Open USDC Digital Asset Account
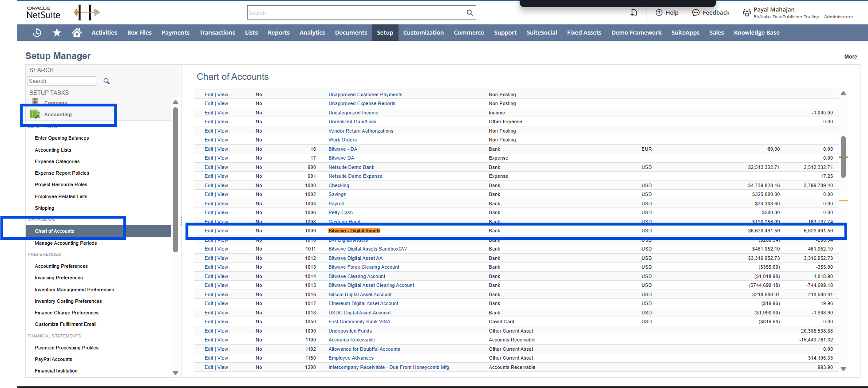868x388 pixels. [x=359, y=313]
